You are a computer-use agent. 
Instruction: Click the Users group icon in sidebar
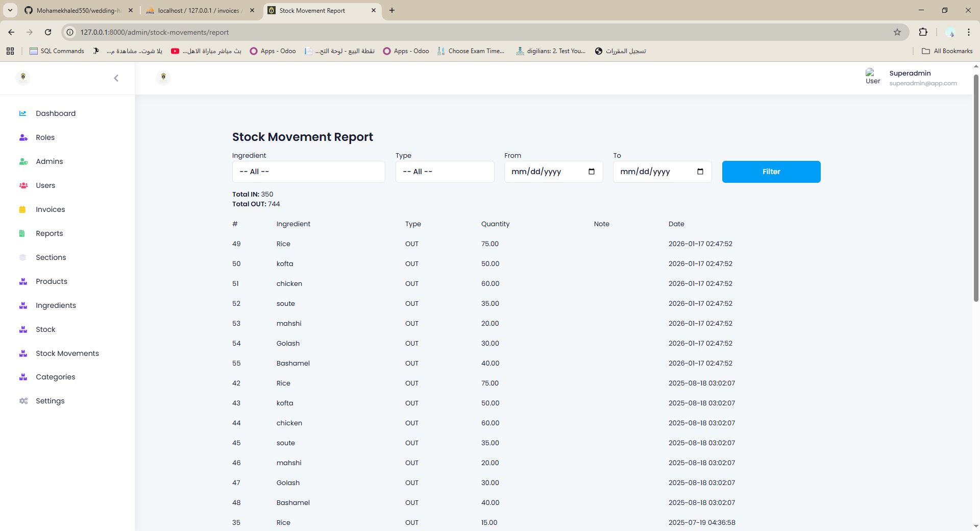point(23,185)
